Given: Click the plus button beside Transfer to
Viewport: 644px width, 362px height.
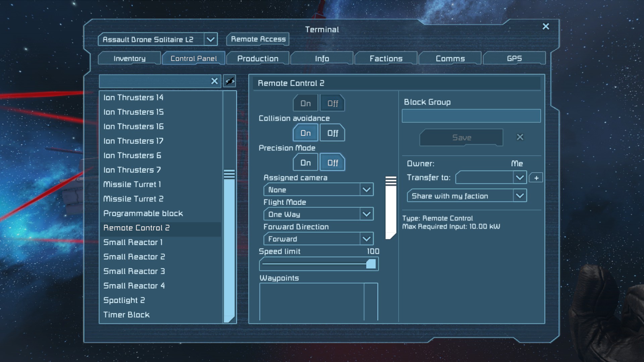Looking at the screenshot, I should 536,178.
